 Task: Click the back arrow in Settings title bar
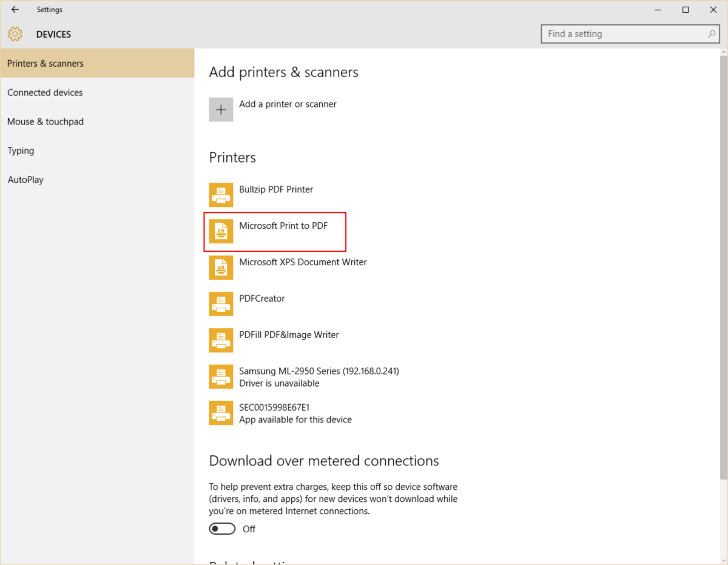tap(15, 10)
